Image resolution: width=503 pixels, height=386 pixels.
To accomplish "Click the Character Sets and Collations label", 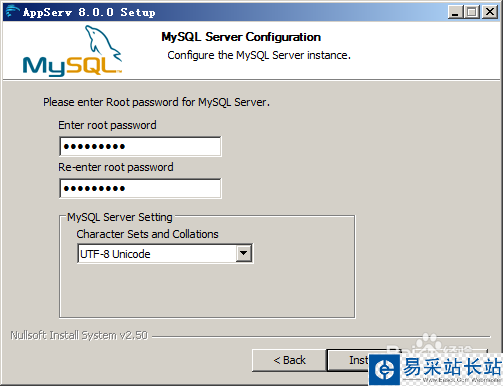I will [147, 234].
